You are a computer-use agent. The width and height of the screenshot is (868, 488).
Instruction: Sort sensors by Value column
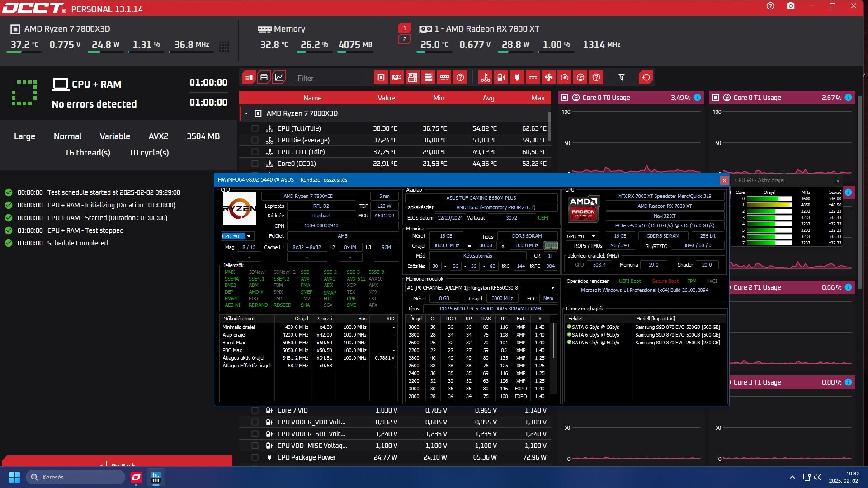(386, 98)
